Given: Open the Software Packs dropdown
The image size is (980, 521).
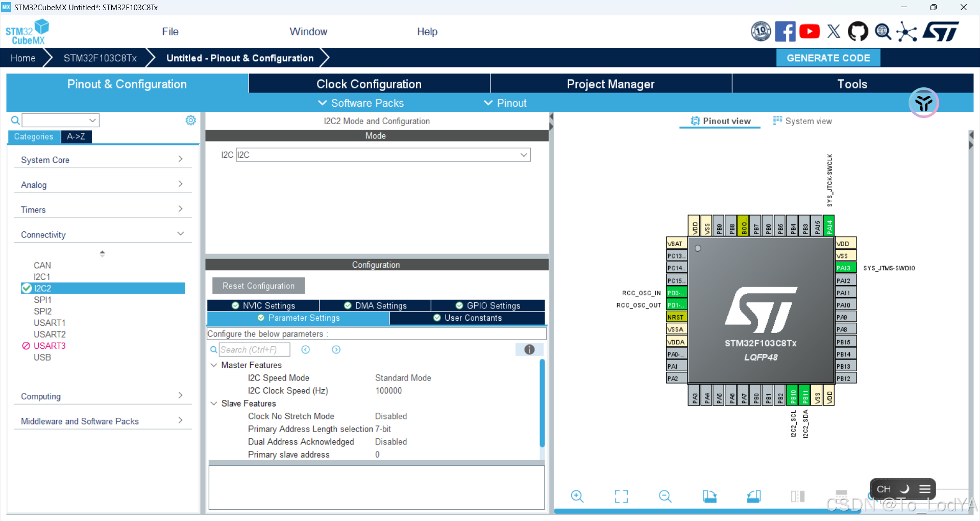Looking at the screenshot, I should pos(361,103).
